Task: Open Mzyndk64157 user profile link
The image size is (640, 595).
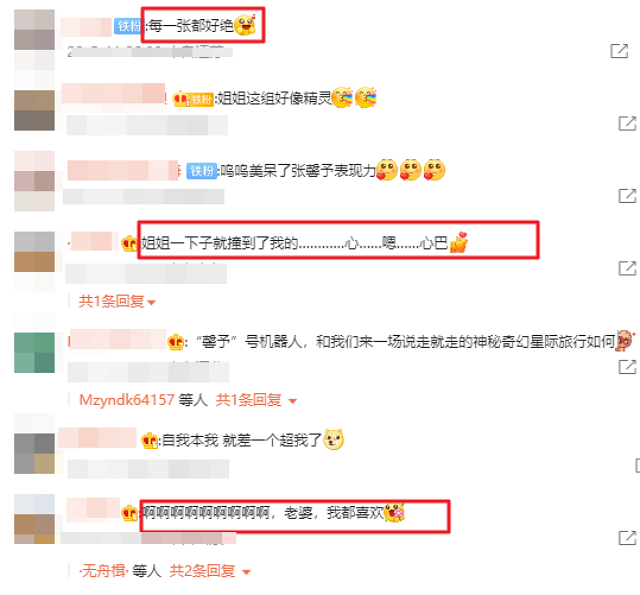Action: [127, 400]
